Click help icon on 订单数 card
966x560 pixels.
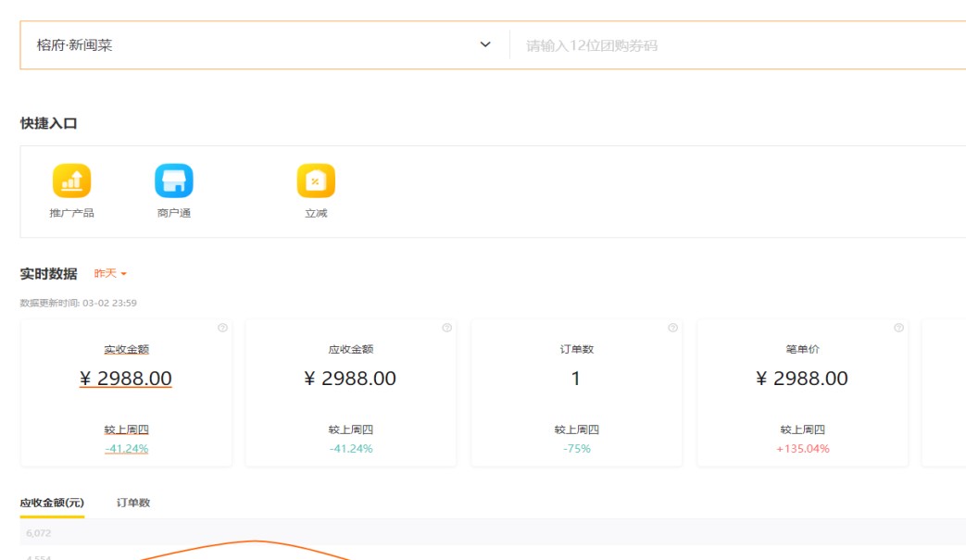click(672, 328)
